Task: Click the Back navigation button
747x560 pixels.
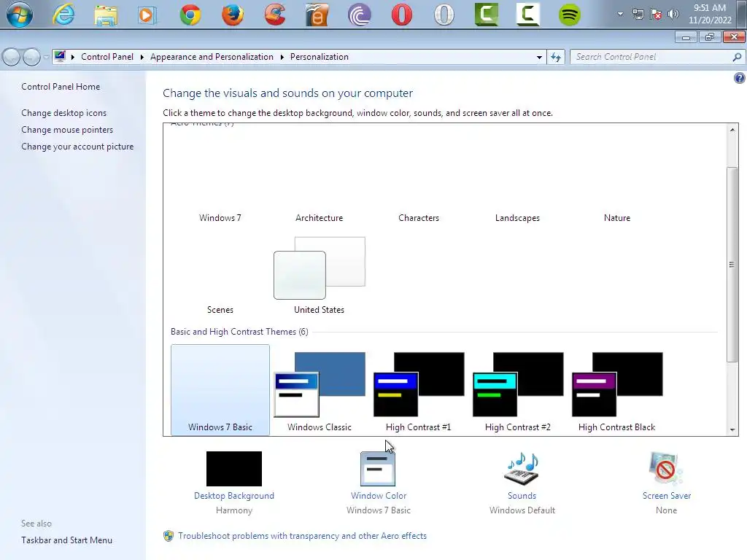Action: [12, 57]
